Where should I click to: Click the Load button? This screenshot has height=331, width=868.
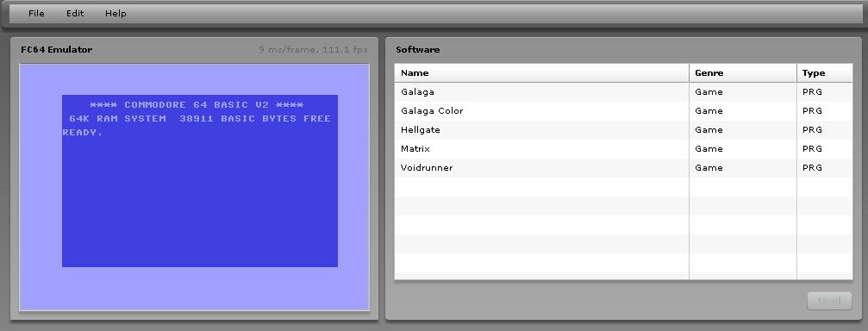[x=829, y=301]
